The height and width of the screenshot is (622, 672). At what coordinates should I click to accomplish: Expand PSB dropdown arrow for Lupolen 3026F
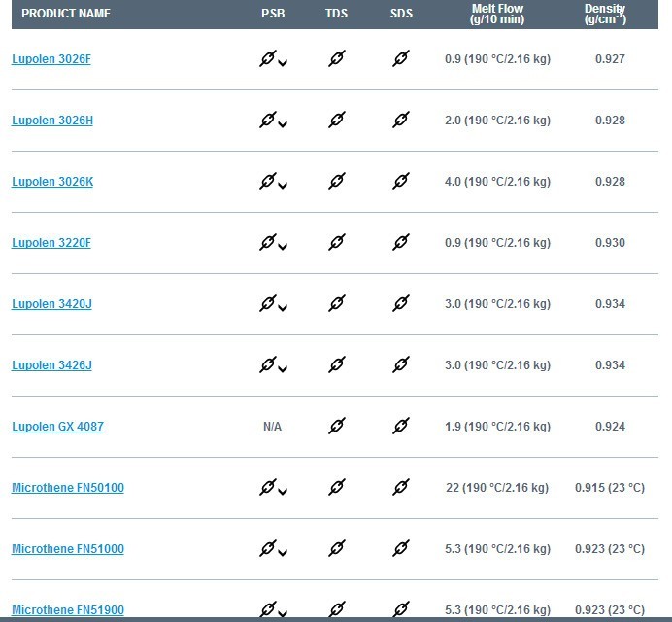click(x=283, y=63)
